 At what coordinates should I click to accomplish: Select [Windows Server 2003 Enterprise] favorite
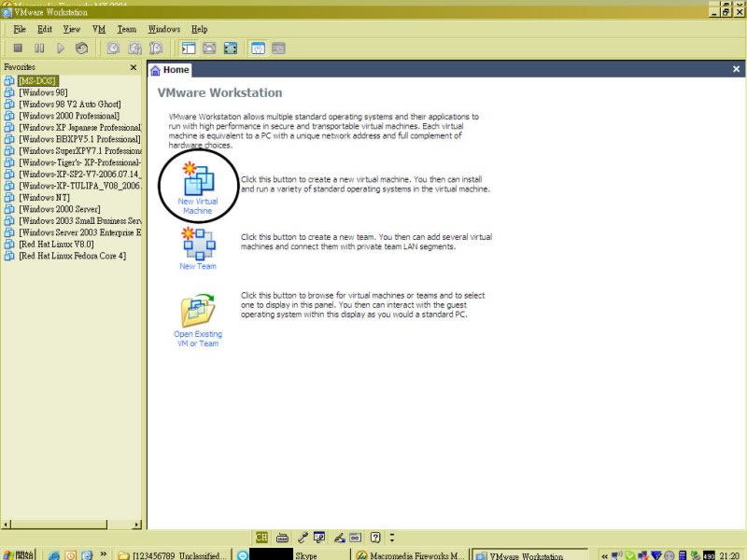(x=79, y=232)
